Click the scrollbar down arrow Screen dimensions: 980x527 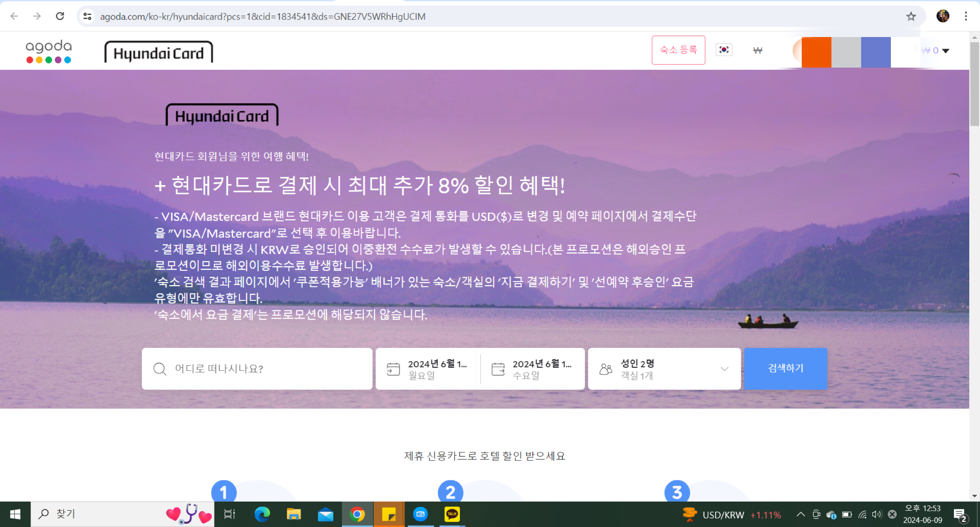tap(974, 496)
